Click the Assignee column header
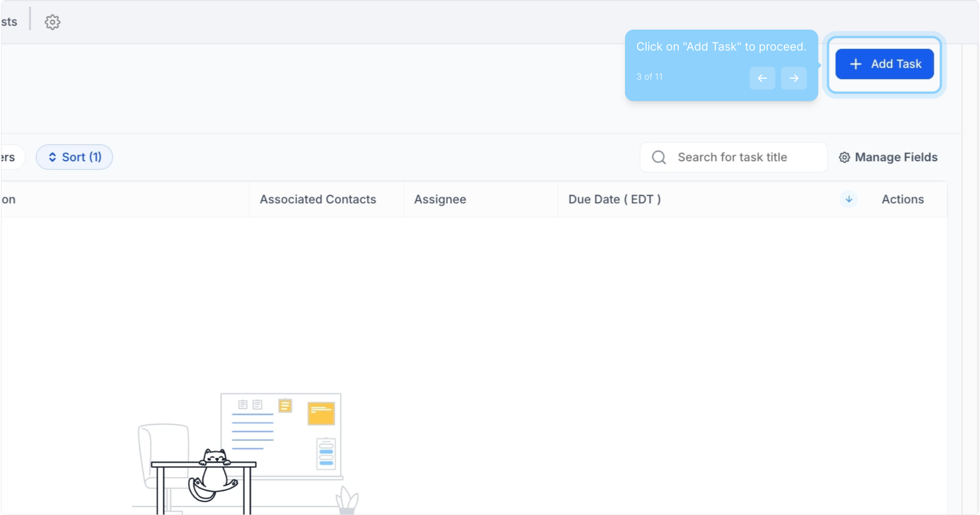Viewport: 980px width, 515px height. [x=440, y=199]
